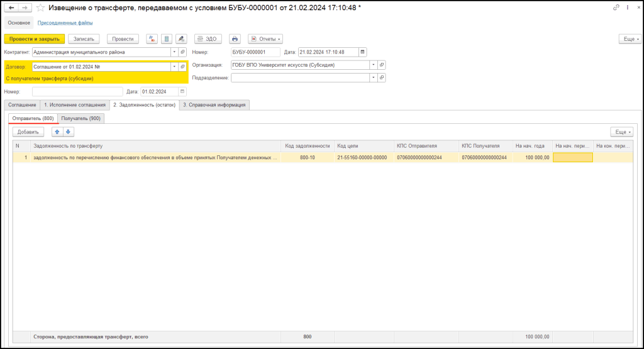Image resolution: width=644 pixels, height=349 pixels.
Task: Expand the Контрагент dropdown list
Action: 174,52
